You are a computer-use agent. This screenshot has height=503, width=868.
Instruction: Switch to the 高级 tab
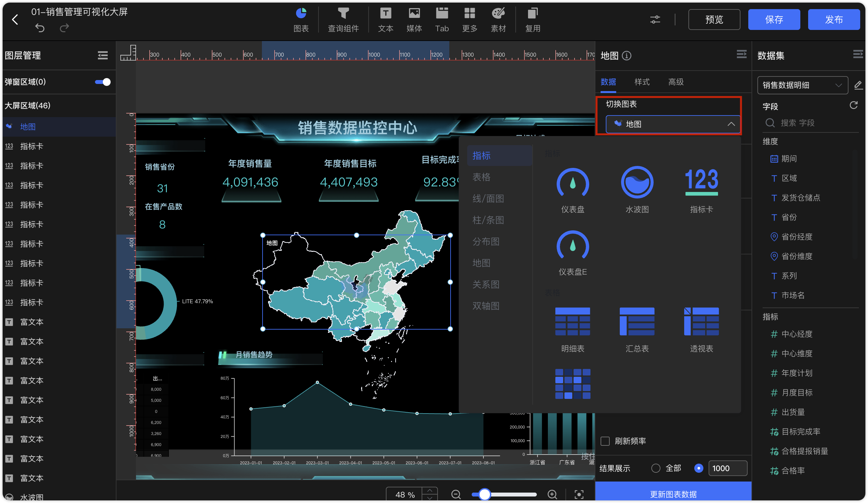[x=675, y=82]
